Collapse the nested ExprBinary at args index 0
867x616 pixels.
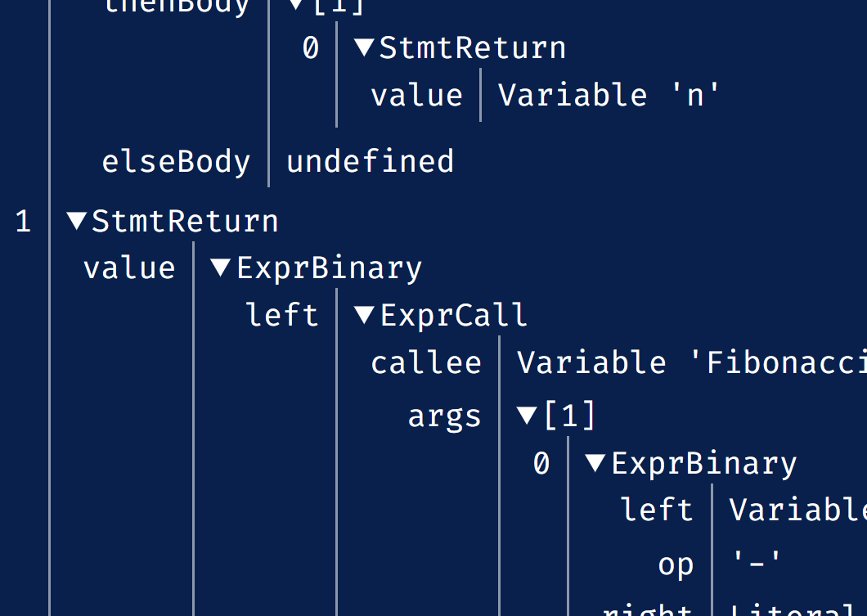pos(595,462)
